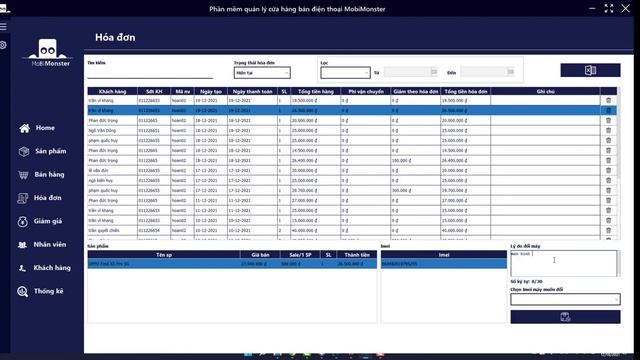Open the Giảm giá menu item
The height and width of the screenshot is (360, 640).
point(40,221)
